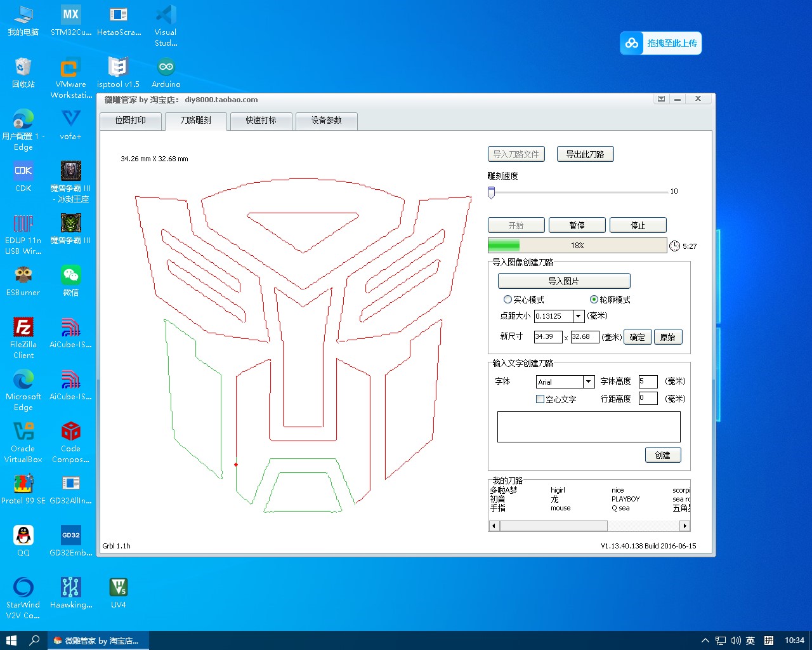This screenshot has height=650, width=812.
Task: Open the Visual Studio Code desktop icon
Action: (x=166, y=15)
